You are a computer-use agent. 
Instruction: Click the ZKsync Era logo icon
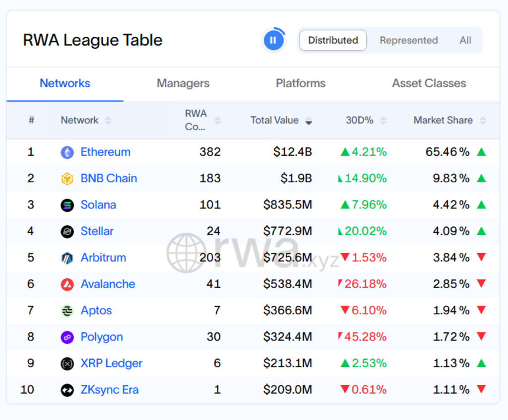[x=67, y=390]
